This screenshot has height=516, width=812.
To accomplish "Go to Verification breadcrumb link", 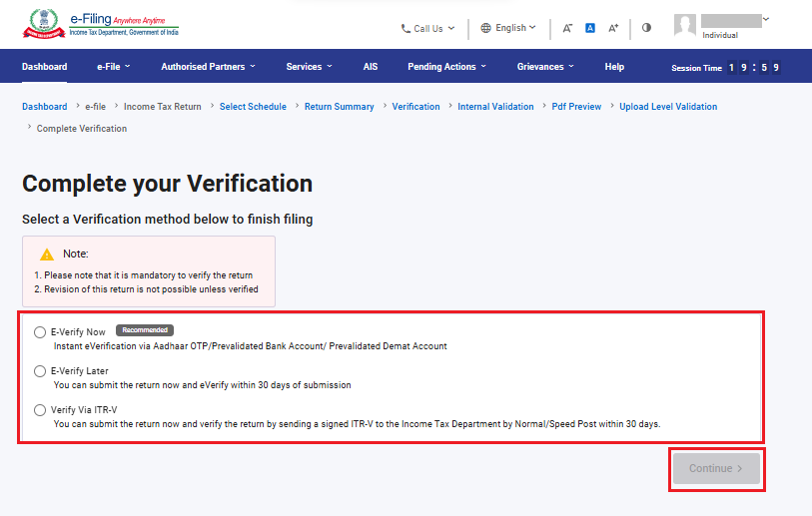I will [x=415, y=107].
